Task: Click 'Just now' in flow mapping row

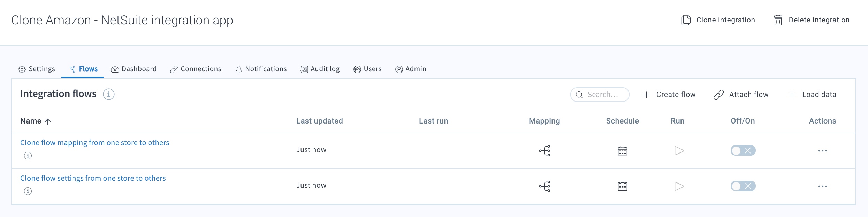Action: coord(311,150)
